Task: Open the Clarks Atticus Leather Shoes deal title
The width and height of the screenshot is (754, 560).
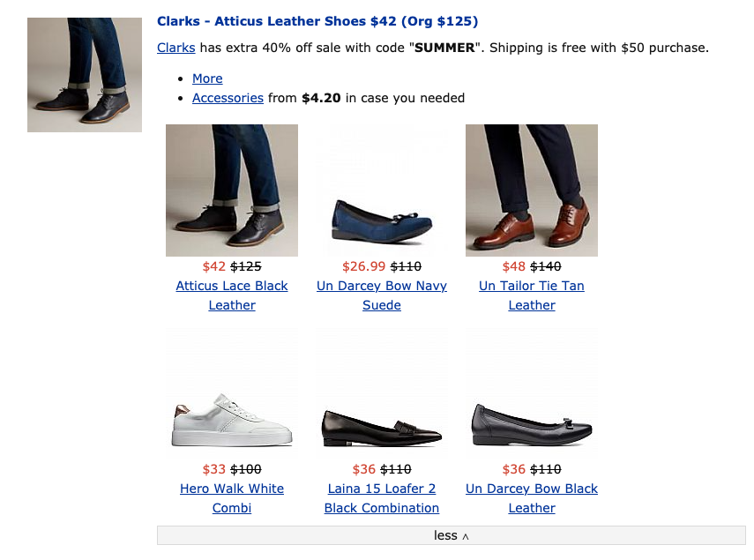Action: tap(317, 21)
